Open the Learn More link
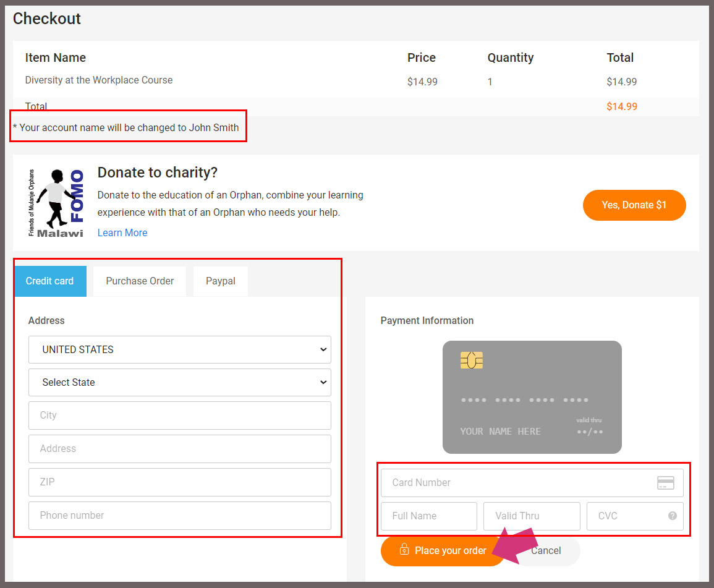Screen dimensions: 714x588 (x=122, y=232)
